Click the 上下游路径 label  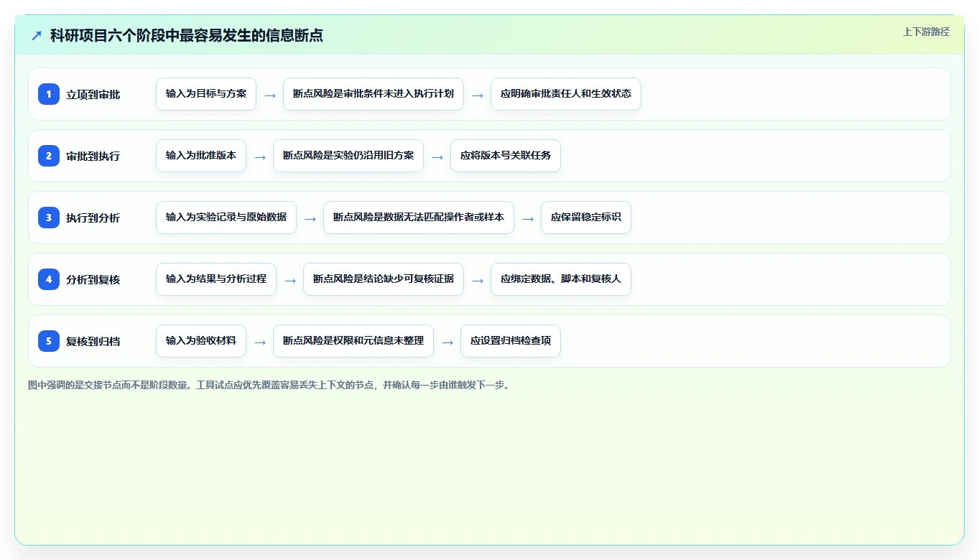click(x=926, y=32)
